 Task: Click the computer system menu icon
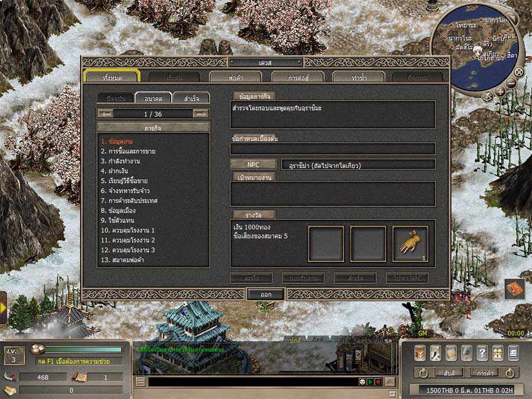pos(513,353)
